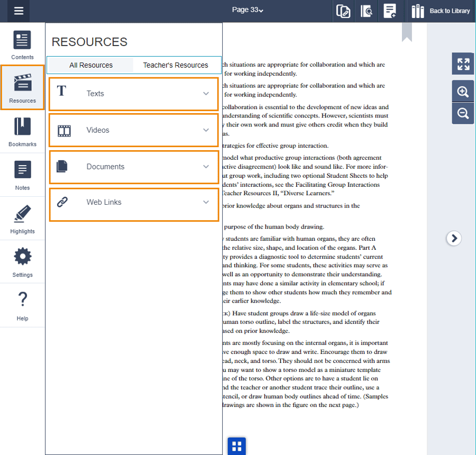Open the Notes panel icon
This screenshot has height=455, width=476.
[22, 175]
